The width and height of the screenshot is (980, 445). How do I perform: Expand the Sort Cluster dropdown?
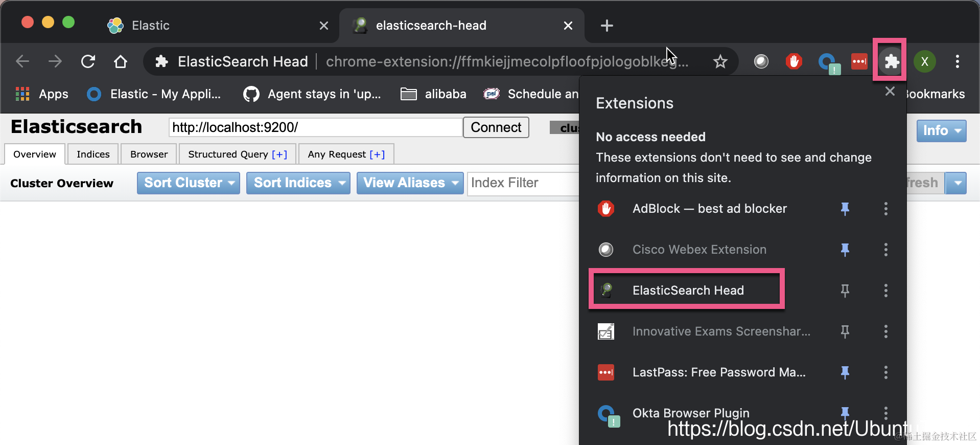point(189,183)
